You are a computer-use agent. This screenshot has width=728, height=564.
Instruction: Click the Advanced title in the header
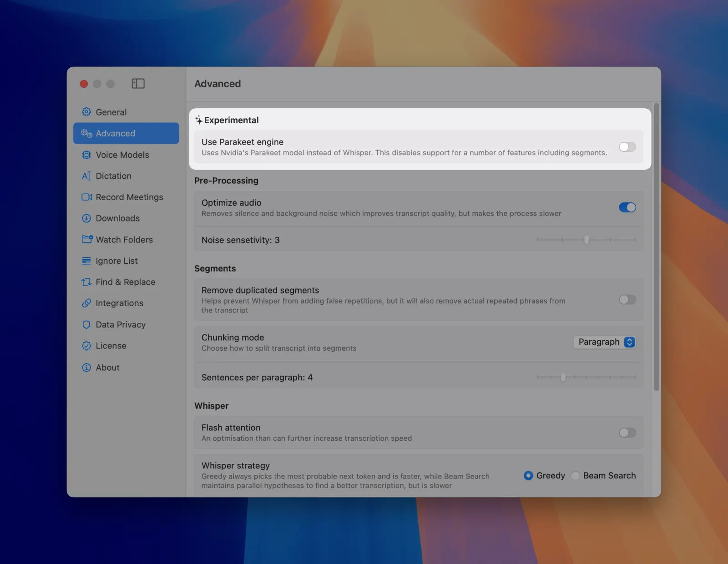tap(217, 84)
